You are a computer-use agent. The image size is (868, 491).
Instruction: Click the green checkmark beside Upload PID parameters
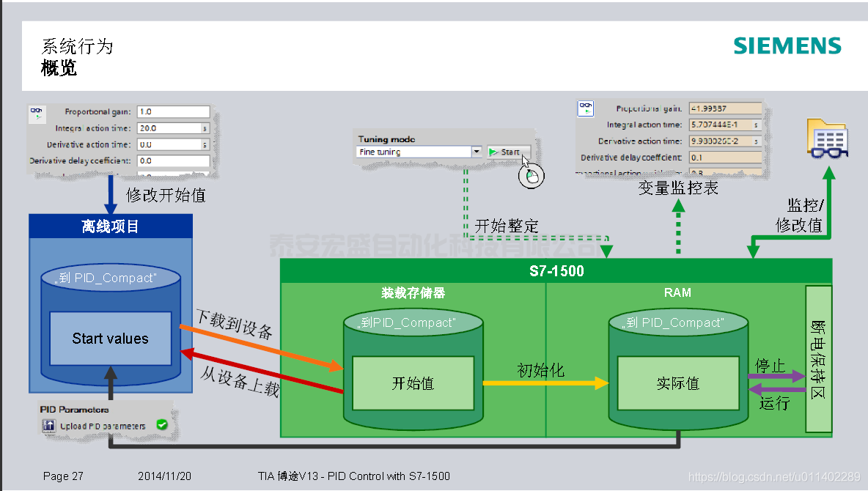tap(162, 425)
